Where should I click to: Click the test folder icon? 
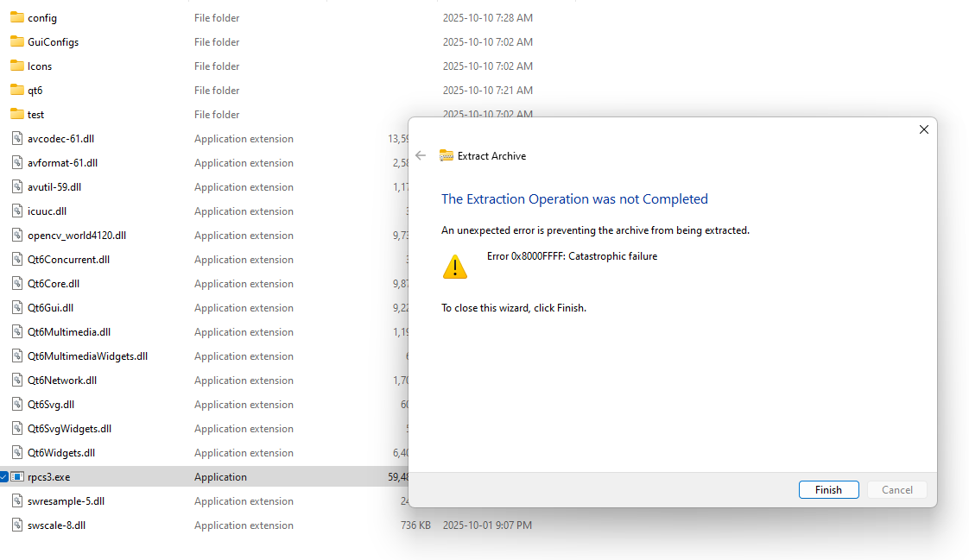click(17, 114)
